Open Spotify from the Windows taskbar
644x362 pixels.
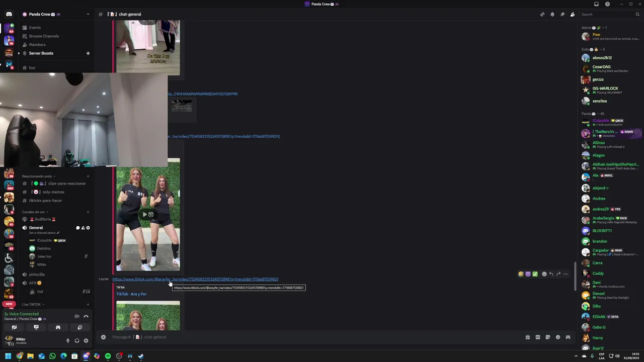[x=108, y=356]
